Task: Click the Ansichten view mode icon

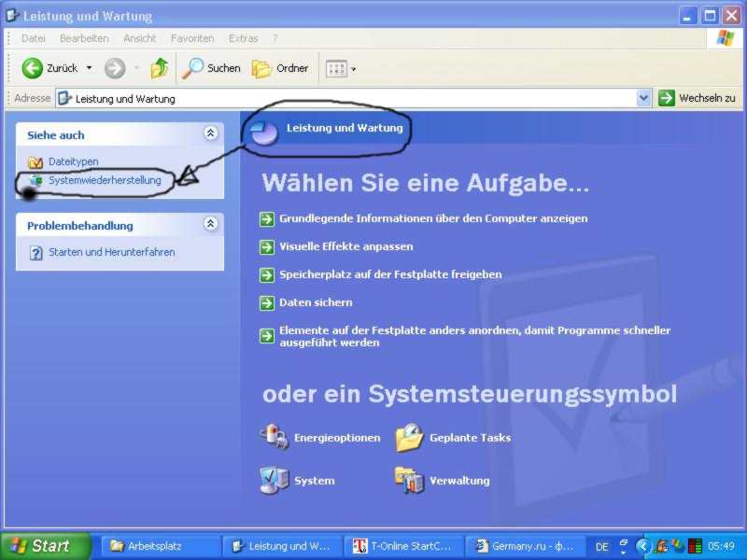Action: point(336,69)
